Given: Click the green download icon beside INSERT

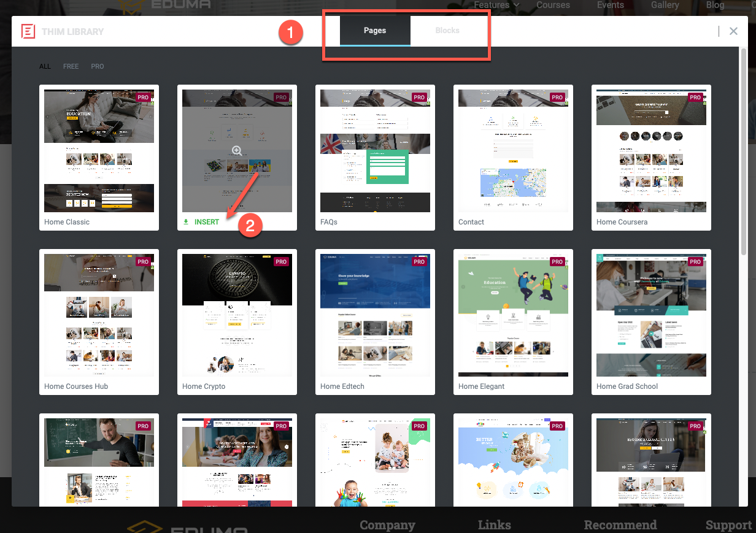Looking at the screenshot, I should pos(186,222).
